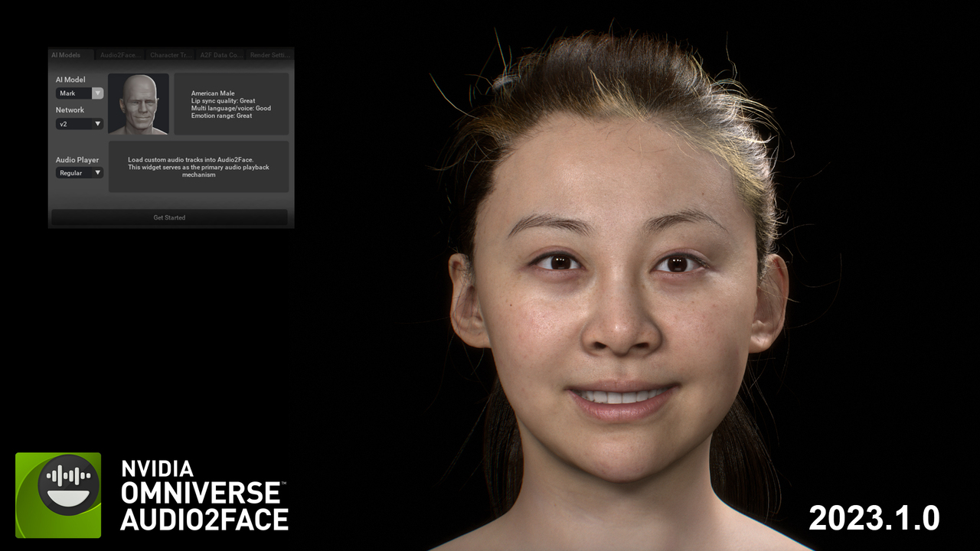Expand the Audio Player dropdown showing Regular
Image resolution: width=980 pixels, height=551 pixels.
pyautogui.click(x=80, y=173)
